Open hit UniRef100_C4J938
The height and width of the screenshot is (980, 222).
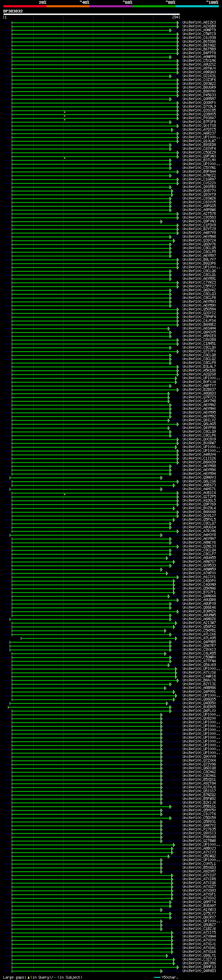pyautogui.click(x=199, y=38)
